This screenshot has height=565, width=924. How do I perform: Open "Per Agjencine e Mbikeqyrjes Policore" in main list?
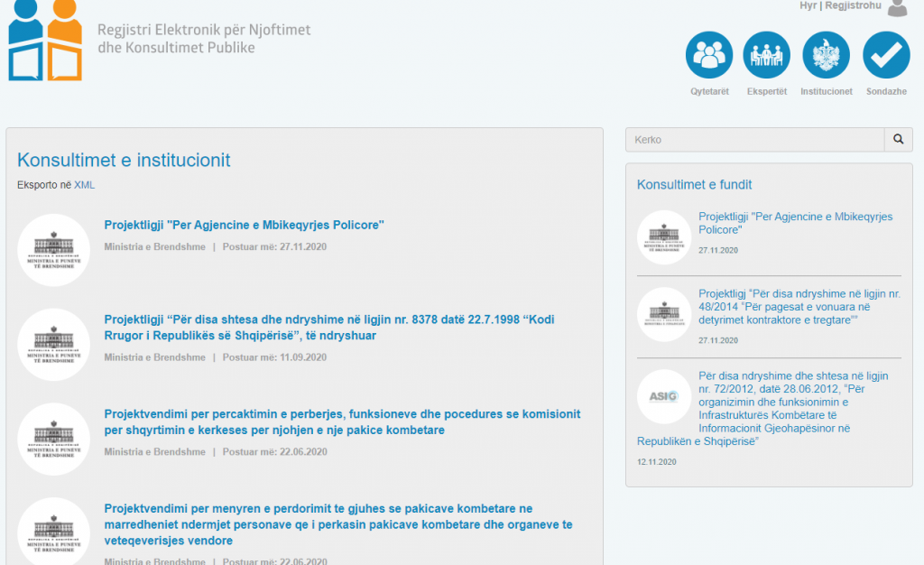click(x=244, y=225)
